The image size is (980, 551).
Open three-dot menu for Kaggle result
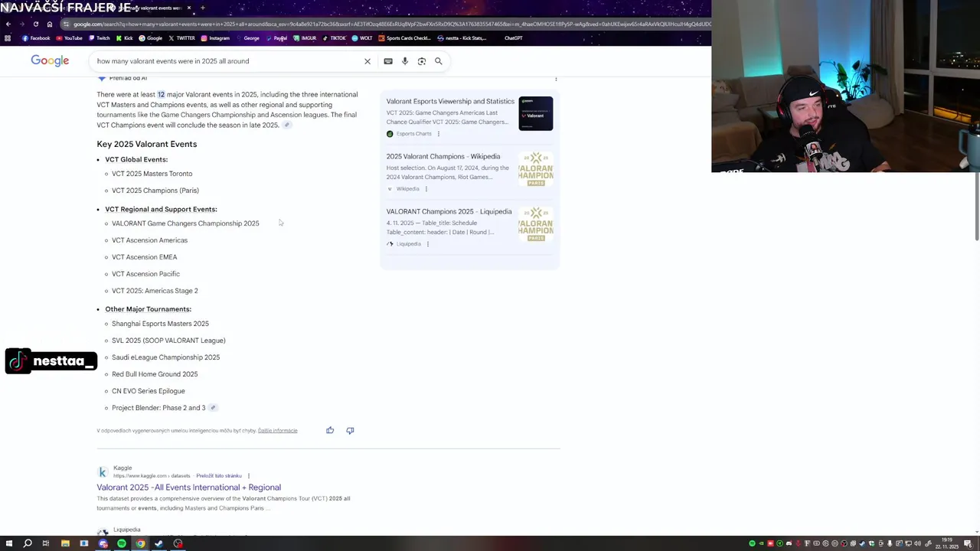248,476
